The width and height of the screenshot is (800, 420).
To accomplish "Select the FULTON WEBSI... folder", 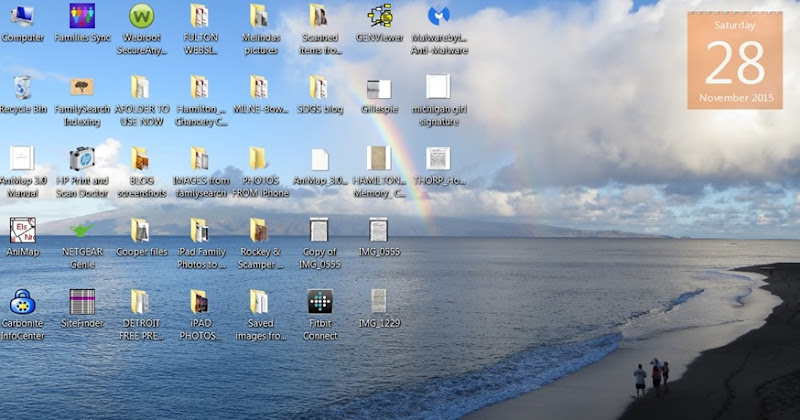I will pyautogui.click(x=201, y=29).
